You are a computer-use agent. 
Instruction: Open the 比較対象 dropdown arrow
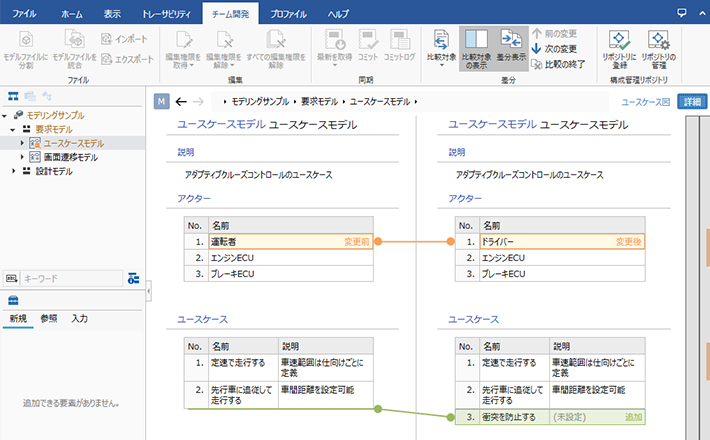441,66
